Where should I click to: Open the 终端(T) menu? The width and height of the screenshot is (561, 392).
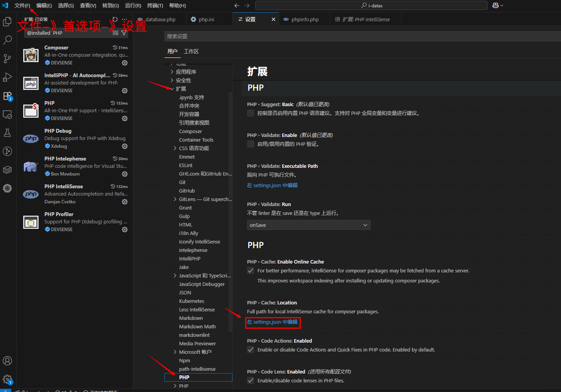point(155,5)
